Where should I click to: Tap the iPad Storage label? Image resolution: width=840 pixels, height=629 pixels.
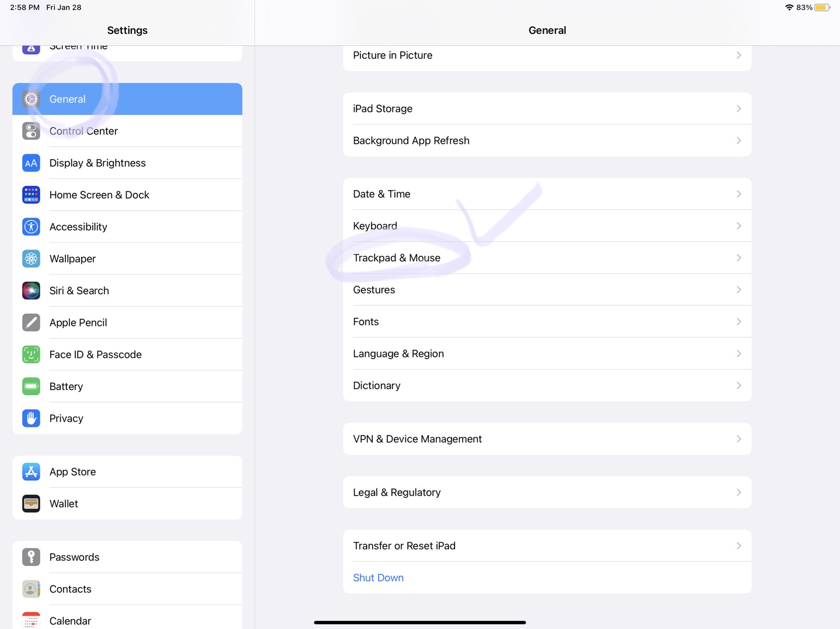coord(383,109)
